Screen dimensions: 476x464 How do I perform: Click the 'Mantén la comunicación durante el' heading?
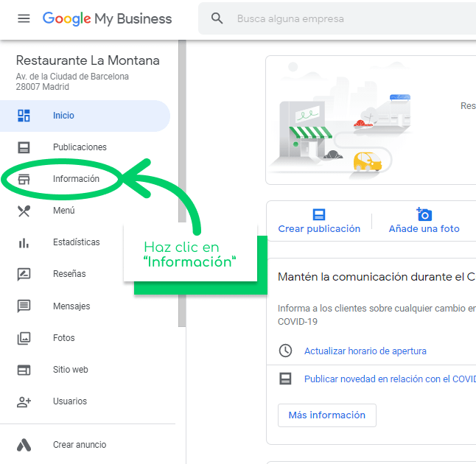pyautogui.click(x=377, y=277)
